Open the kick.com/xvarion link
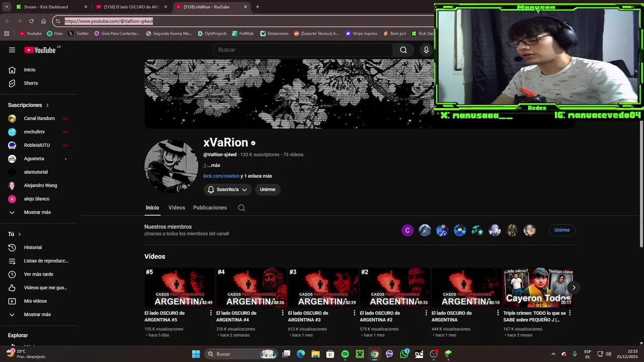 tap(221, 176)
